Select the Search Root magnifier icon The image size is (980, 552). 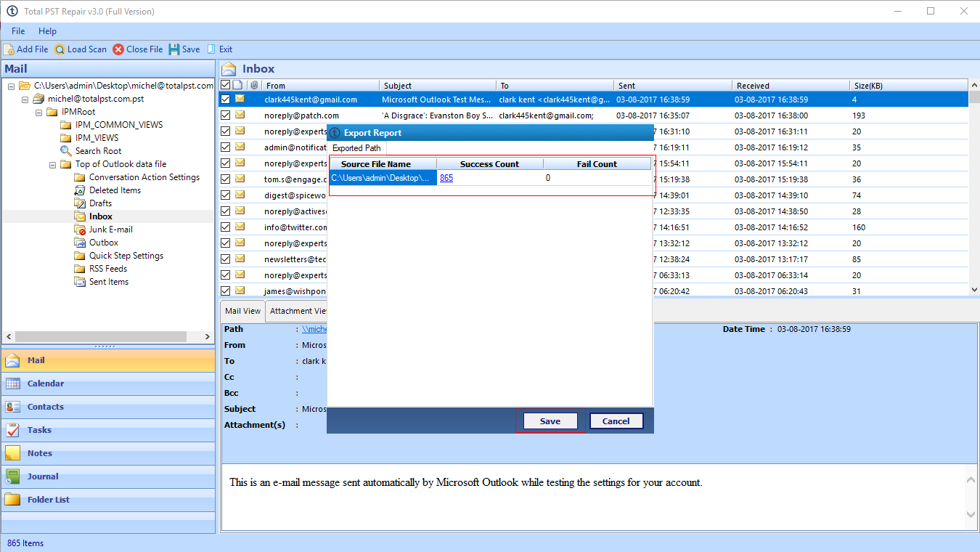pyautogui.click(x=66, y=151)
